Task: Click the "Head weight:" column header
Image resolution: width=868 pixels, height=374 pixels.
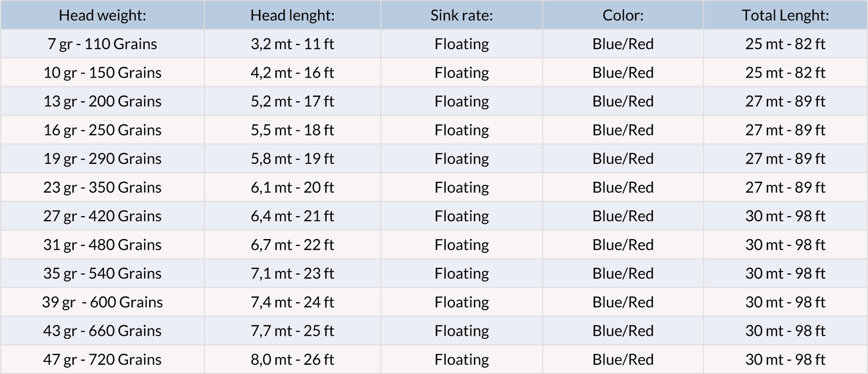Action: click(102, 16)
